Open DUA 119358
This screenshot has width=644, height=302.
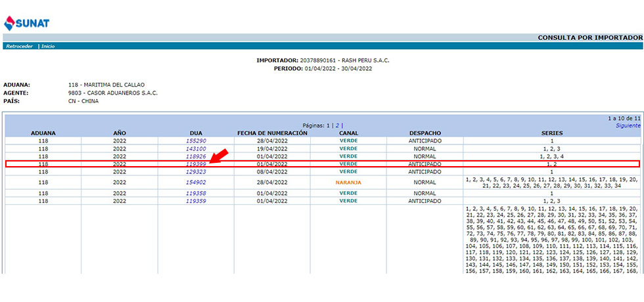point(196,194)
